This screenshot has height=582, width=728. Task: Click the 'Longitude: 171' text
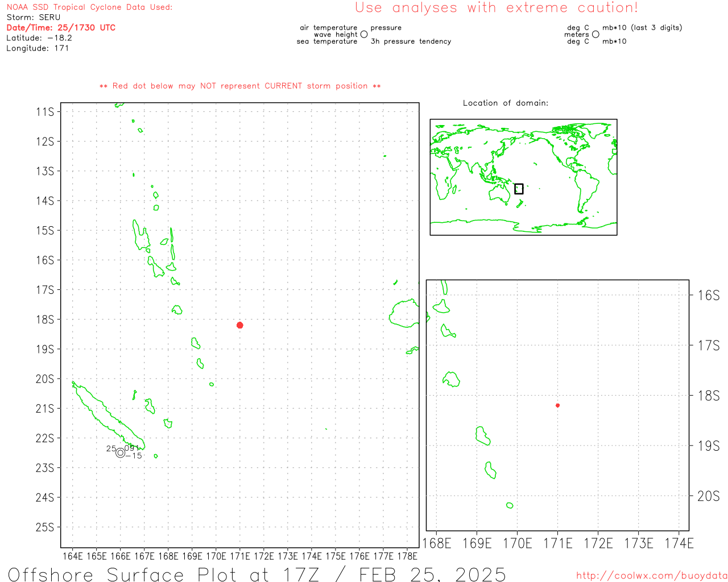[x=38, y=48]
